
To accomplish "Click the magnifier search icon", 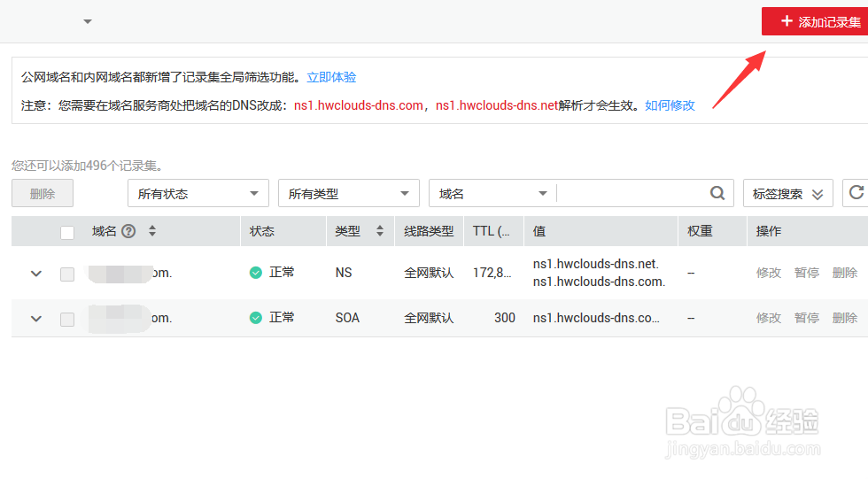I will [717, 193].
